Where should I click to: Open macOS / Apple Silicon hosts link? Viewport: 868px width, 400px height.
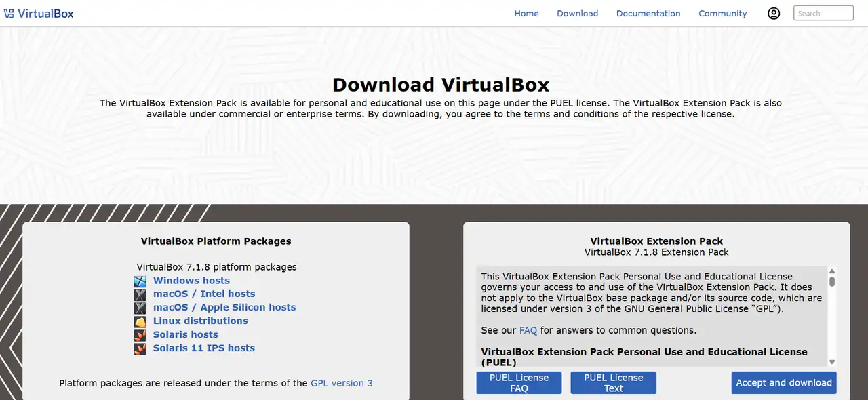pos(224,307)
